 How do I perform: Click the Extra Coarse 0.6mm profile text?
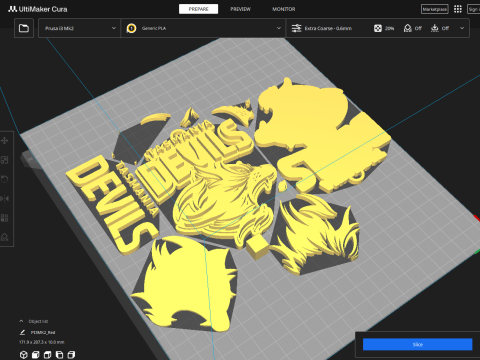point(328,28)
